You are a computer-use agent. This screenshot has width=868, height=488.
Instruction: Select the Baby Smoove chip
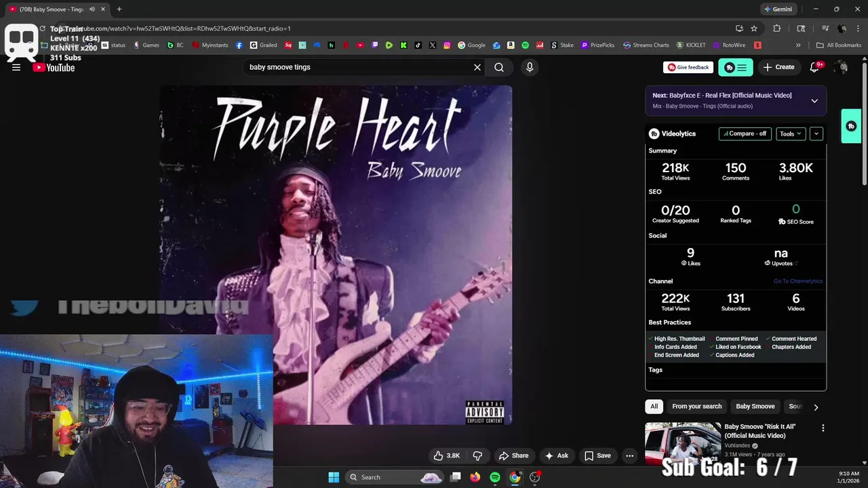755,406
